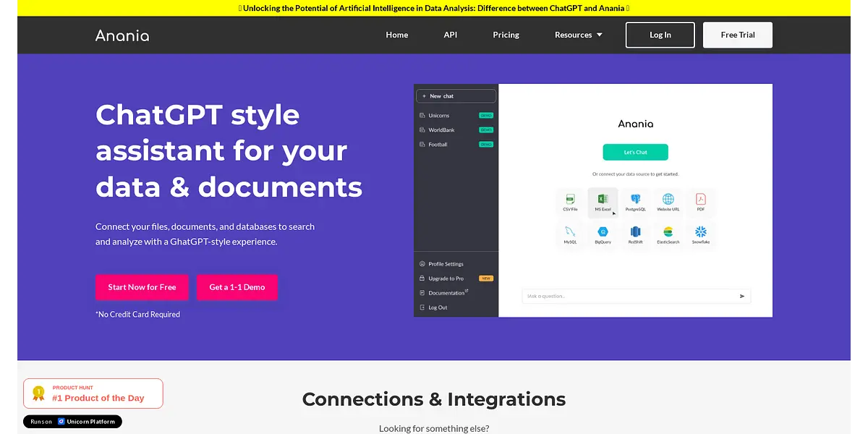Click the CSV File data source icon
868x434 pixels.
(x=570, y=200)
